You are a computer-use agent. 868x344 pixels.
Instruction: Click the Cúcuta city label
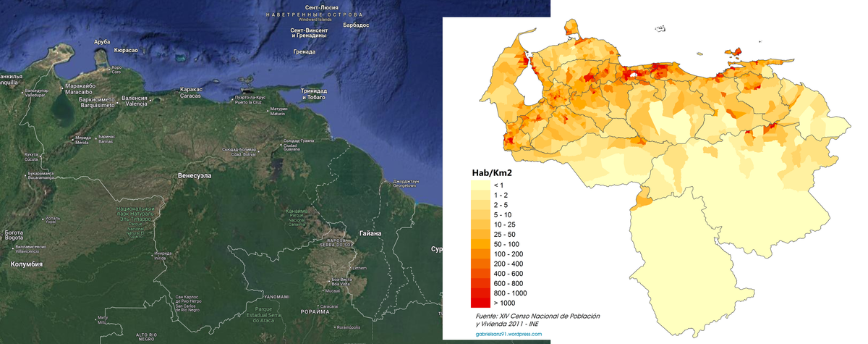point(30,156)
